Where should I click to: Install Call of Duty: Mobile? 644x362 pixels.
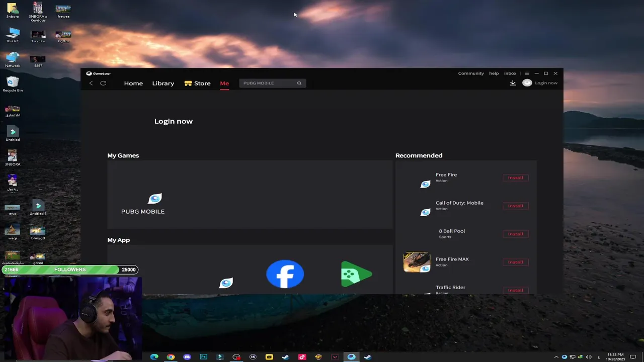[x=516, y=206]
